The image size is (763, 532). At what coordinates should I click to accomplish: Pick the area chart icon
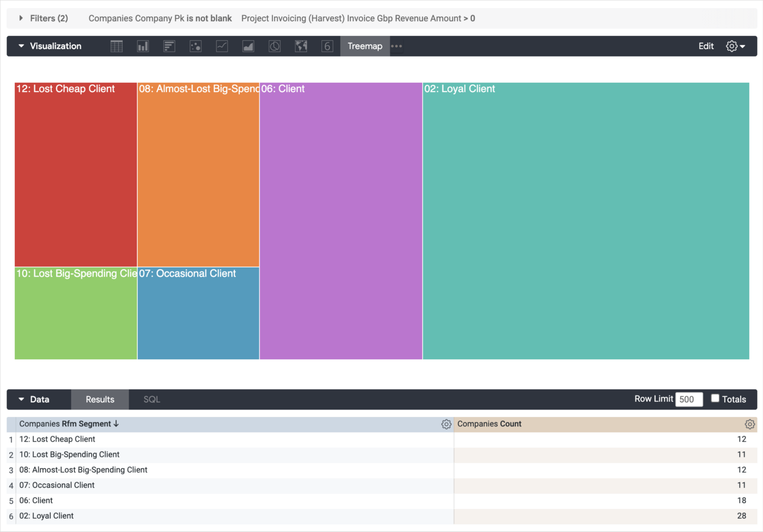(x=248, y=46)
